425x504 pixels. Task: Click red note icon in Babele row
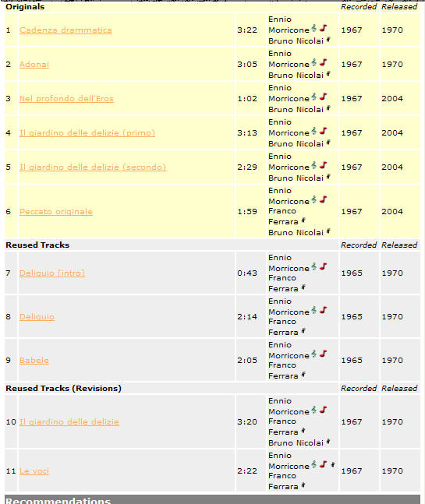(324, 354)
